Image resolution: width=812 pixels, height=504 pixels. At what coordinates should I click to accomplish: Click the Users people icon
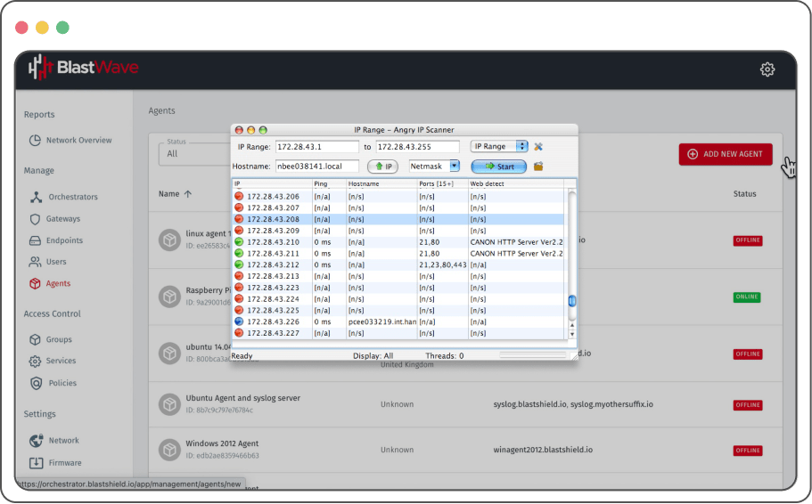pyautogui.click(x=35, y=262)
